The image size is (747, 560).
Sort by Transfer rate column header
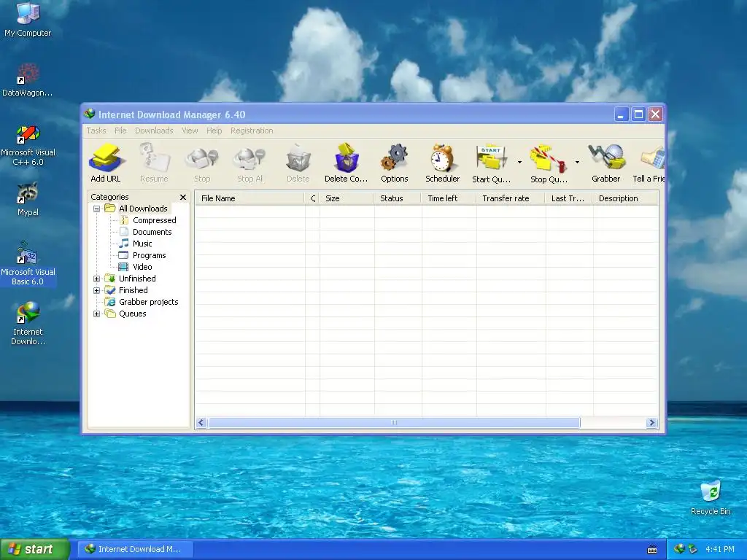coord(511,198)
